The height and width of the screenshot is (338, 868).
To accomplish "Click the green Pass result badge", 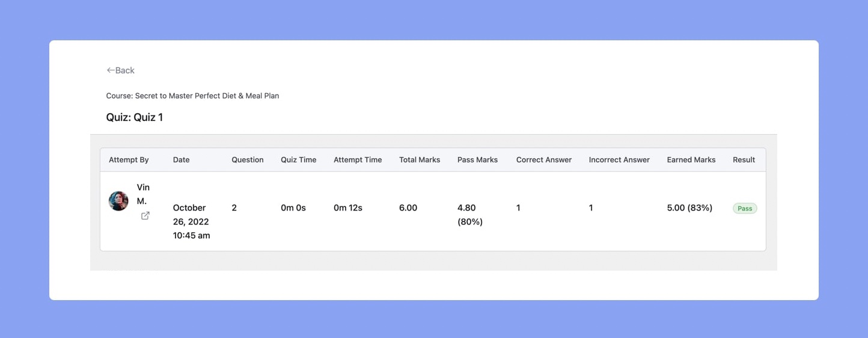I will 745,208.
